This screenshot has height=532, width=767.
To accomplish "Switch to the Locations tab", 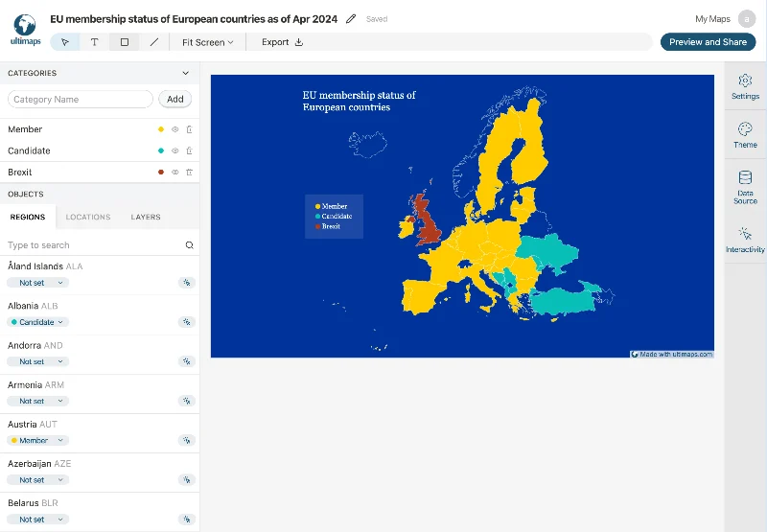I will click(x=88, y=218).
